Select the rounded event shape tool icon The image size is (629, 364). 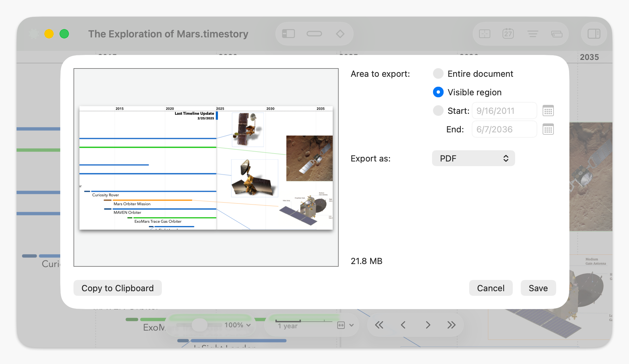314,33
